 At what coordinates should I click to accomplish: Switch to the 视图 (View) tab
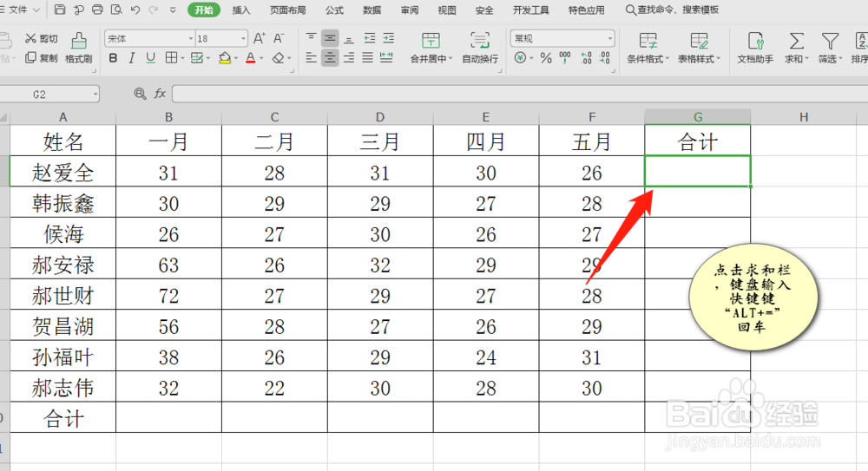446,10
